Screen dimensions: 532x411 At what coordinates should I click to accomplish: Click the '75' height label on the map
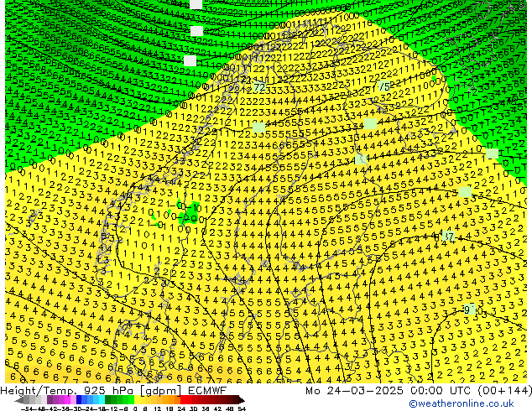pyautogui.click(x=384, y=86)
